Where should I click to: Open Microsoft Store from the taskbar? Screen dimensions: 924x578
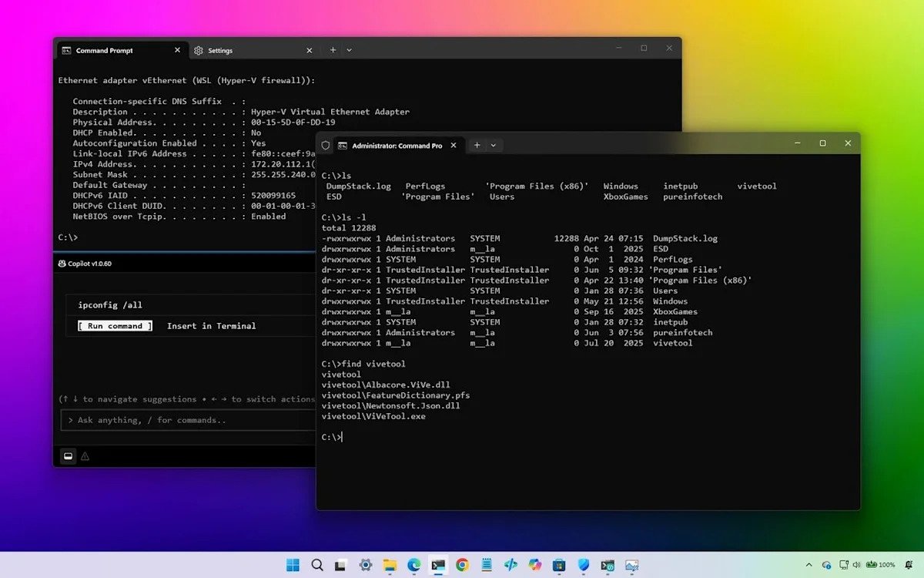[x=559, y=565]
